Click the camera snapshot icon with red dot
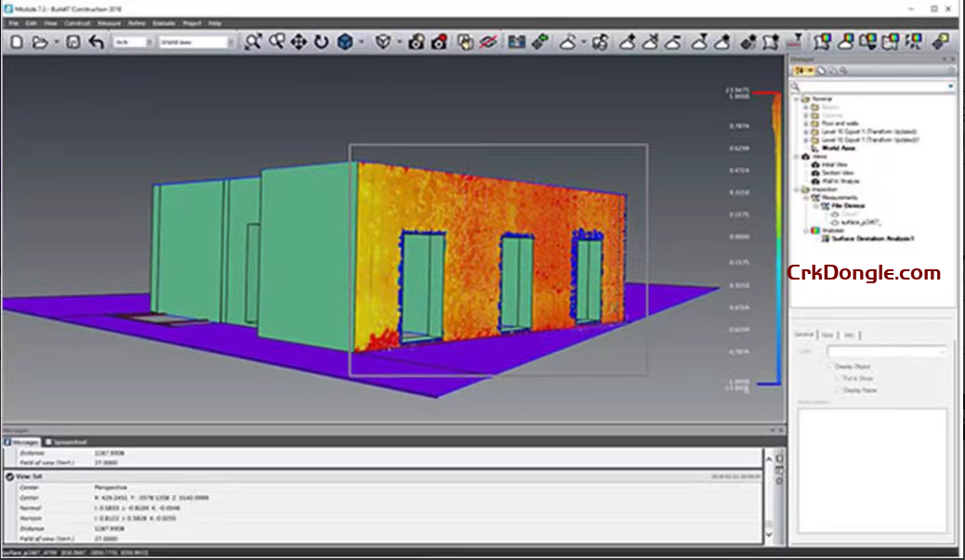This screenshot has width=965, height=560. (x=438, y=42)
